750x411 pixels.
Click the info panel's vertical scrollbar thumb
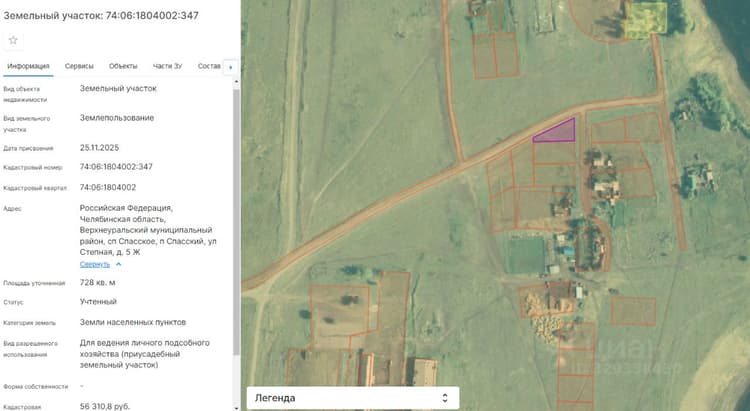point(236,222)
